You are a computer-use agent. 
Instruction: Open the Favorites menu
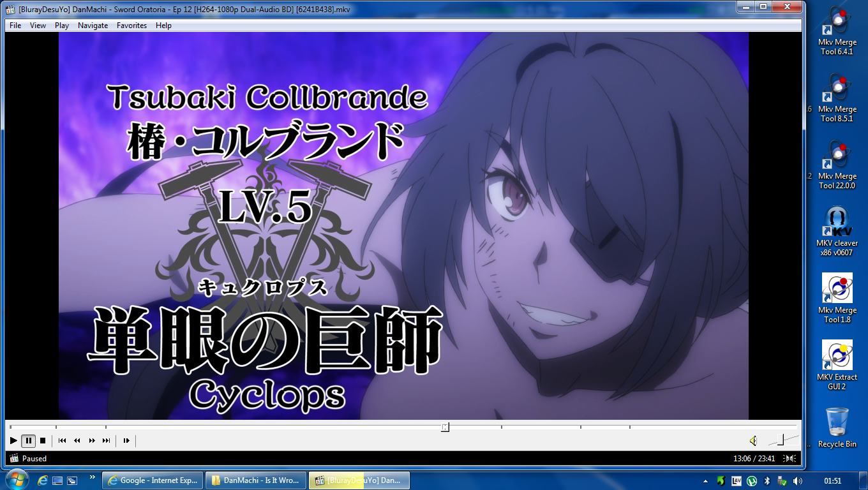pyautogui.click(x=131, y=26)
